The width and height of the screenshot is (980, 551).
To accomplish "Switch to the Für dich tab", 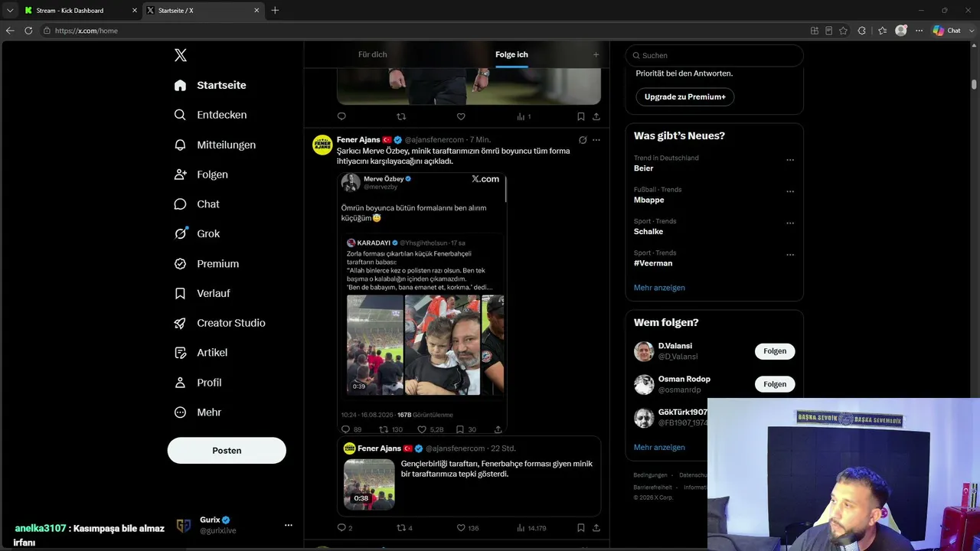I will click(373, 54).
